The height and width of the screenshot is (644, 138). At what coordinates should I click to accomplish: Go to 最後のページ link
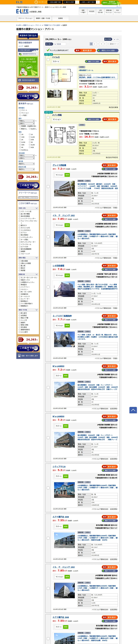click(113, 44)
